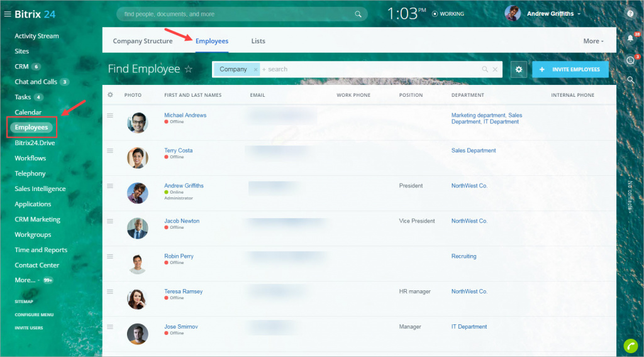This screenshot has height=357, width=644.
Task: Open the Lists tab
Action: point(258,41)
